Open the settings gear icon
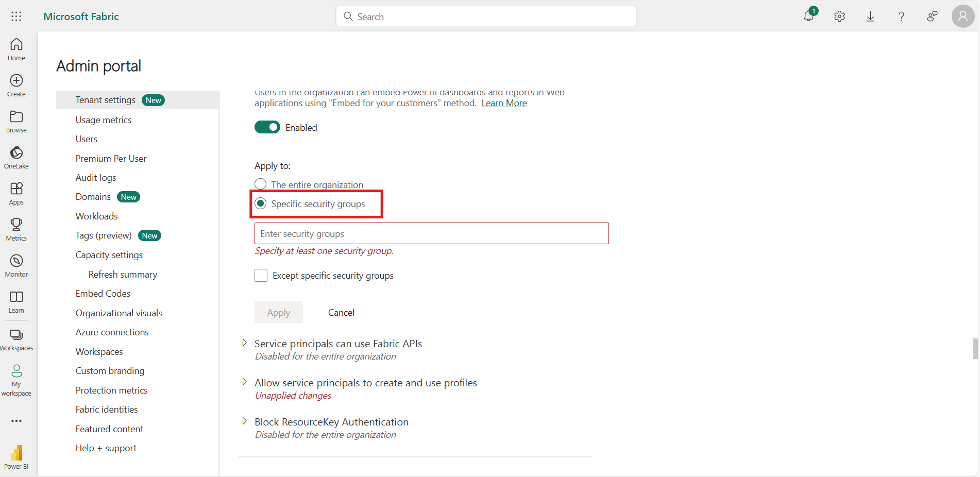This screenshot has height=477, width=980. pos(839,16)
